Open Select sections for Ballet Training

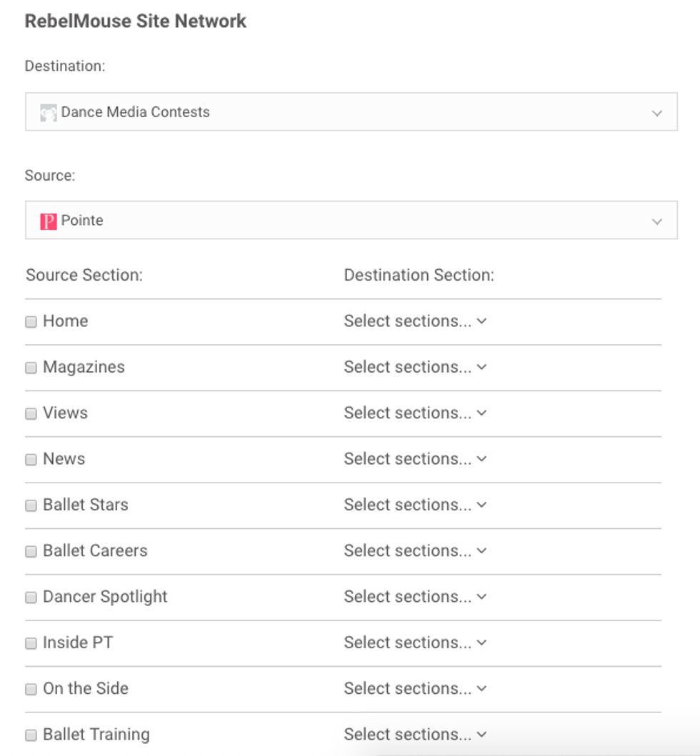click(x=414, y=734)
